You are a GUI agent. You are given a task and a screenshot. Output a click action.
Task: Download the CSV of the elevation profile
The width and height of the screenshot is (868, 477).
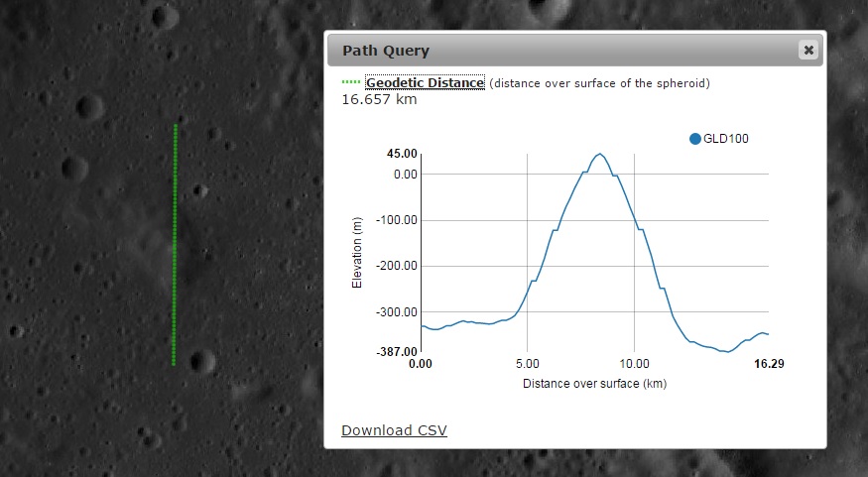[x=394, y=429]
